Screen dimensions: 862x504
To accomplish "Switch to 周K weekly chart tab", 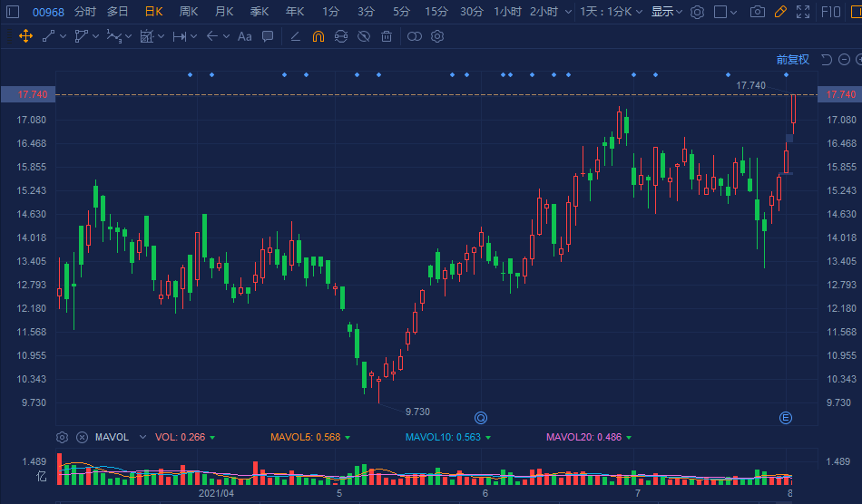I will click(x=188, y=12).
